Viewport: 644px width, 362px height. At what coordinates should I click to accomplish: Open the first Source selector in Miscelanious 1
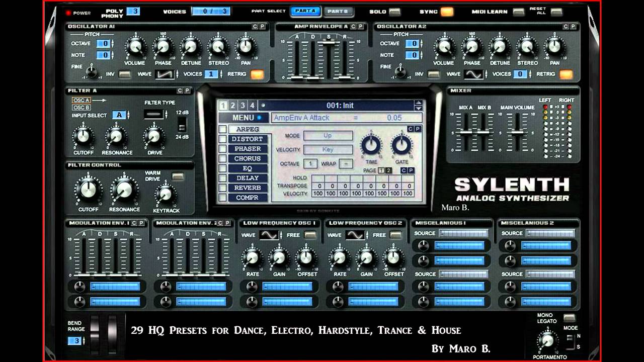[x=463, y=233]
